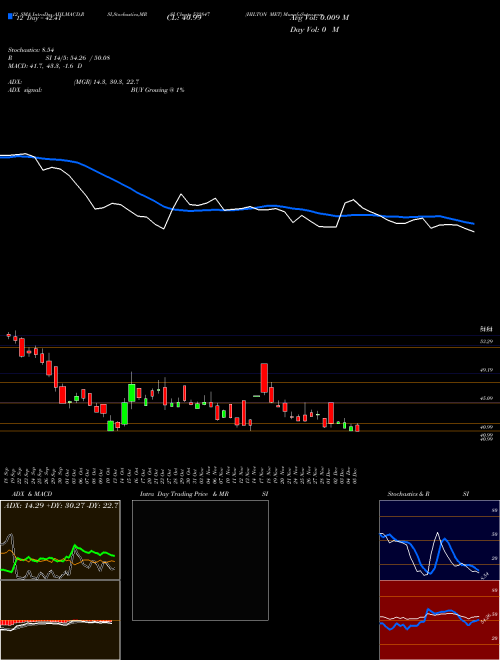Click the 'SI 14/3: 34.26 / 30.68' reading
The height and width of the screenshot is (660, 500).
point(78,58)
